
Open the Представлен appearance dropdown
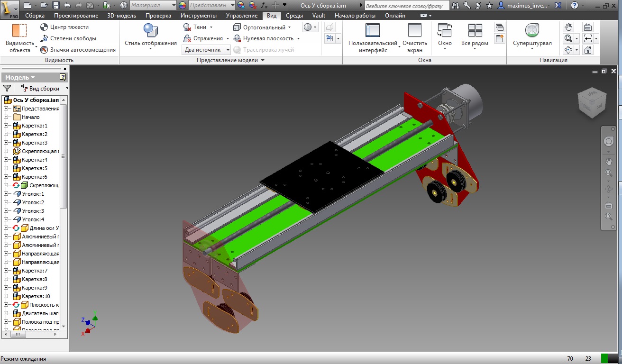point(211,5)
